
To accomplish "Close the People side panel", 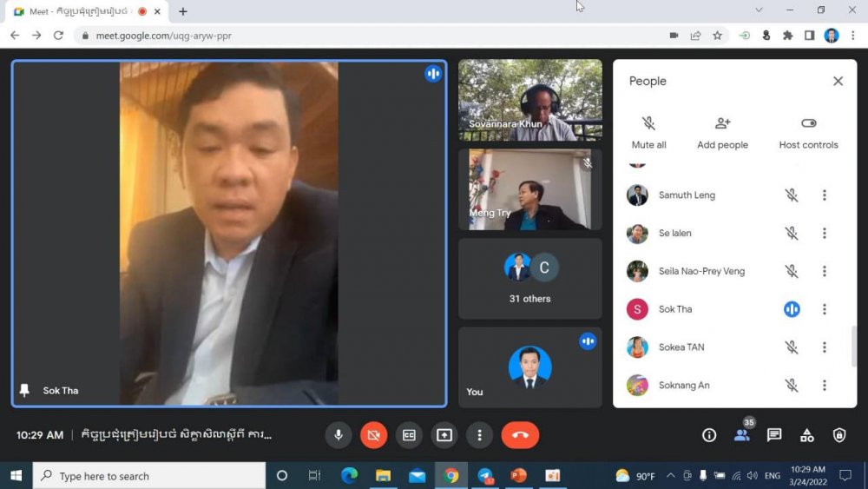I will (838, 81).
